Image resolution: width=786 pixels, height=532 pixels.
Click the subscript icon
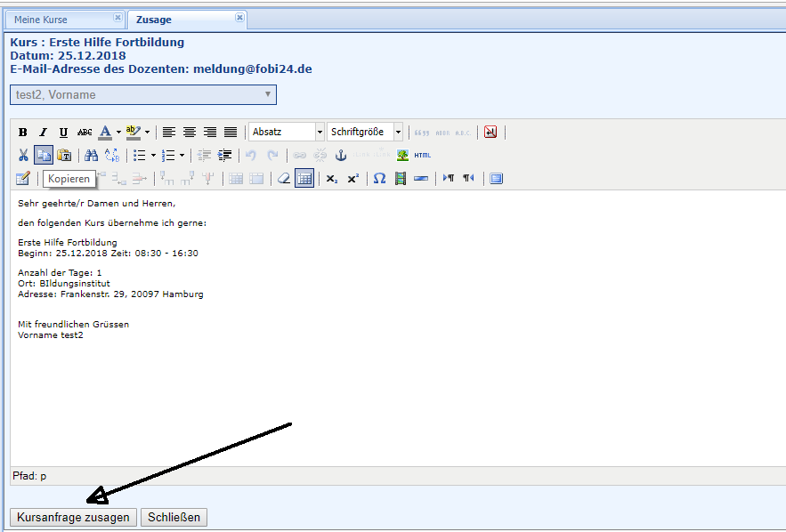coord(331,178)
